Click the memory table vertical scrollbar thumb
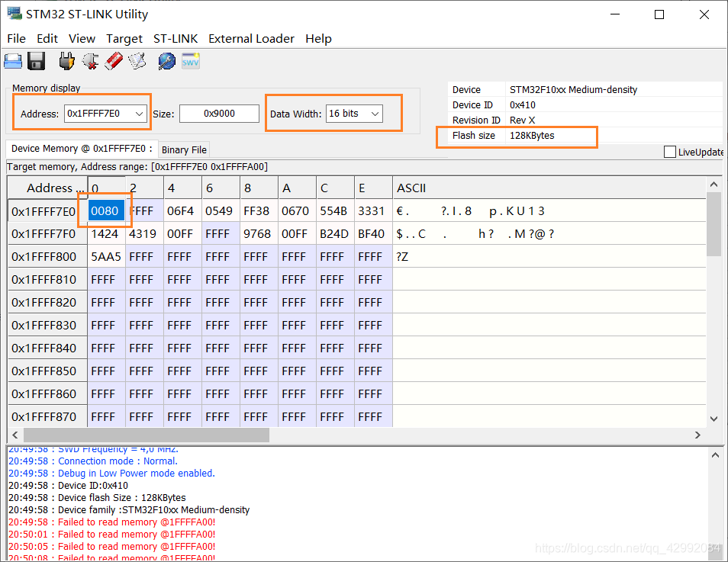This screenshot has width=728, height=562. tap(714, 223)
